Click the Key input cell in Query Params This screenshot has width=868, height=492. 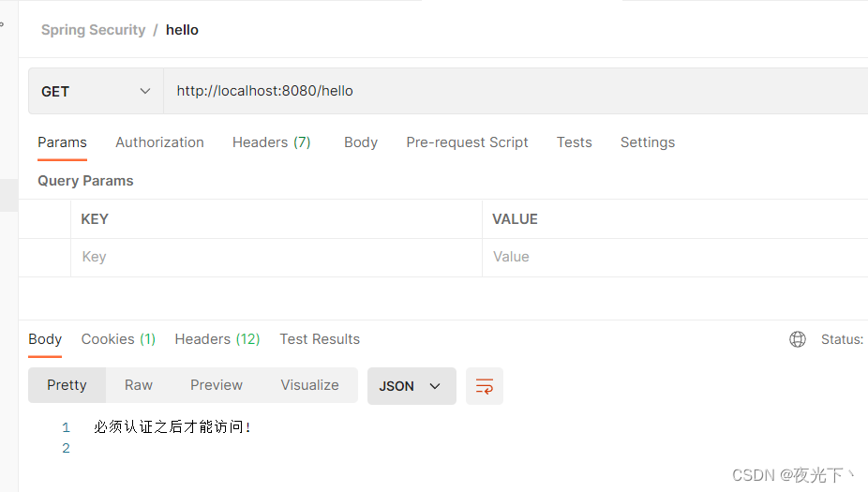[277, 258]
